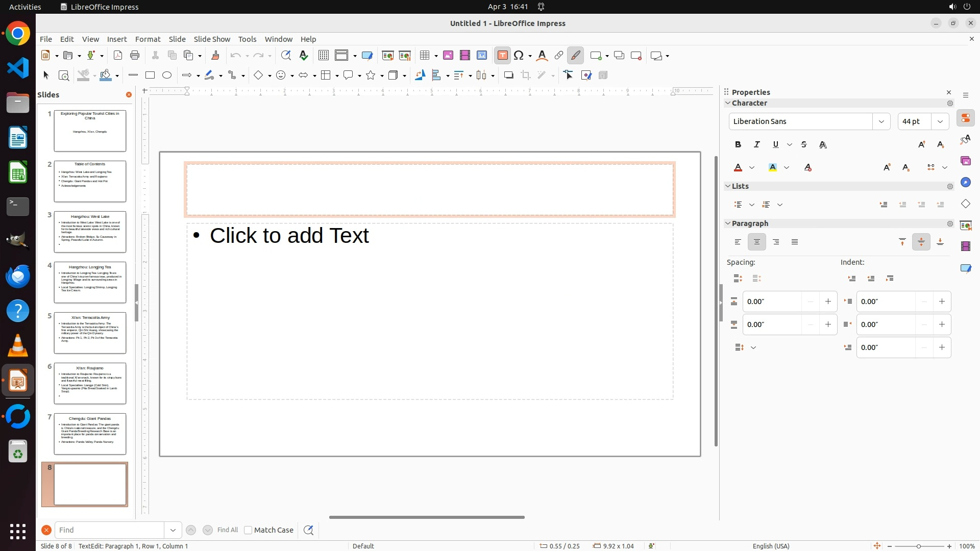Viewport: 980px width, 551px height.
Task: Collapse the Paragraph section
Action: point(728,223)
